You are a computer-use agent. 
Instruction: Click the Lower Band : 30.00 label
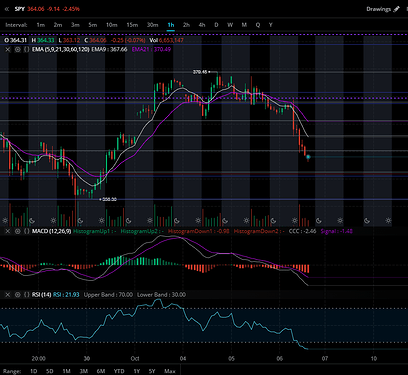tap(162, 295)
